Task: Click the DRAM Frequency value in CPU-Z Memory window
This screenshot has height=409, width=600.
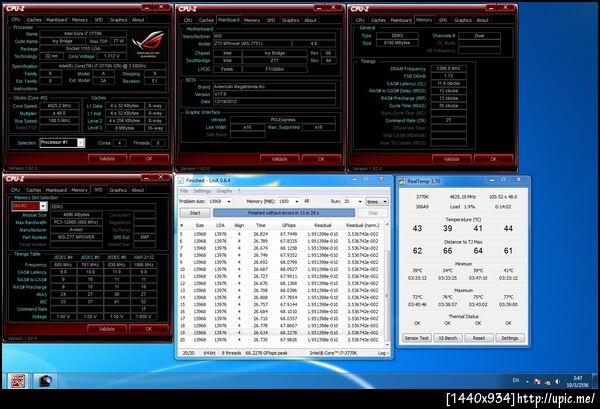Action: [448, 68]
